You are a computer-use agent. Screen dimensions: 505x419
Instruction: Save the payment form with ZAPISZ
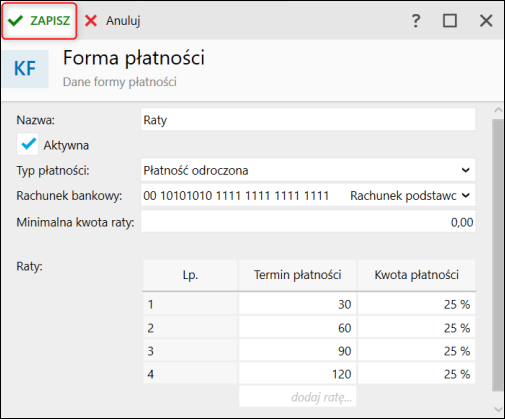pyautogui.click(x=39, y=21)
